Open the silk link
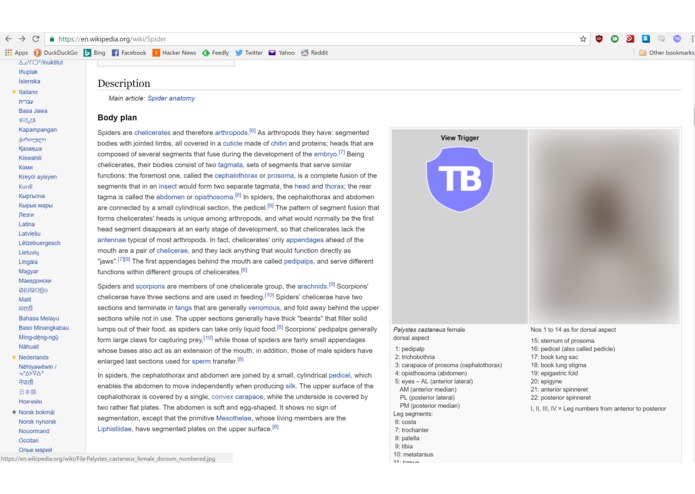This screenshot has height=494, width=695. tap(290, 386)
